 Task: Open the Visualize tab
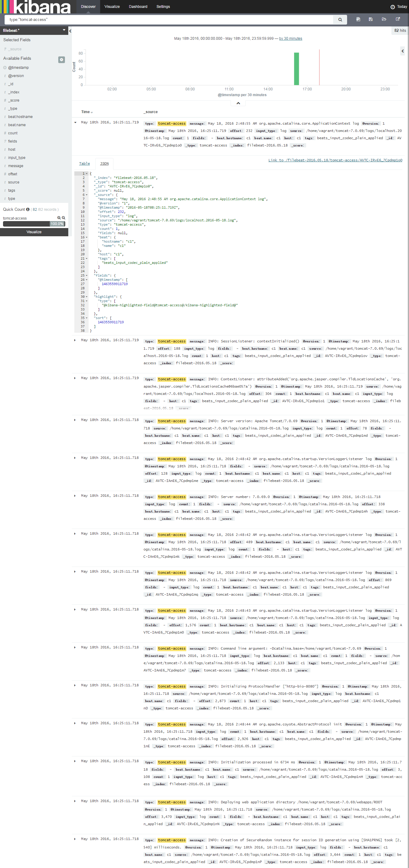pyautogui.click(x=112, y=7)
